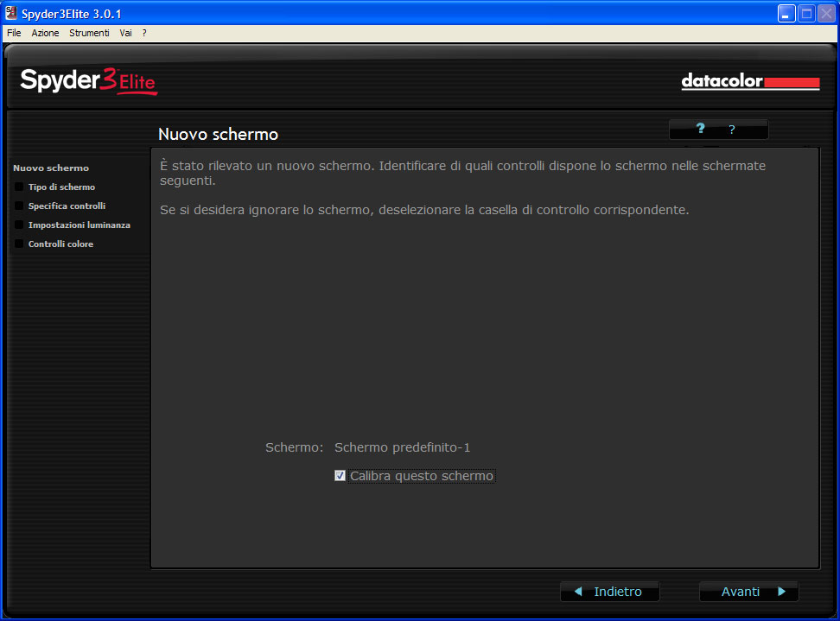Open the ? help menu in menu bar
This screenshot has height=621, width=840.
(x=144, y=33)
